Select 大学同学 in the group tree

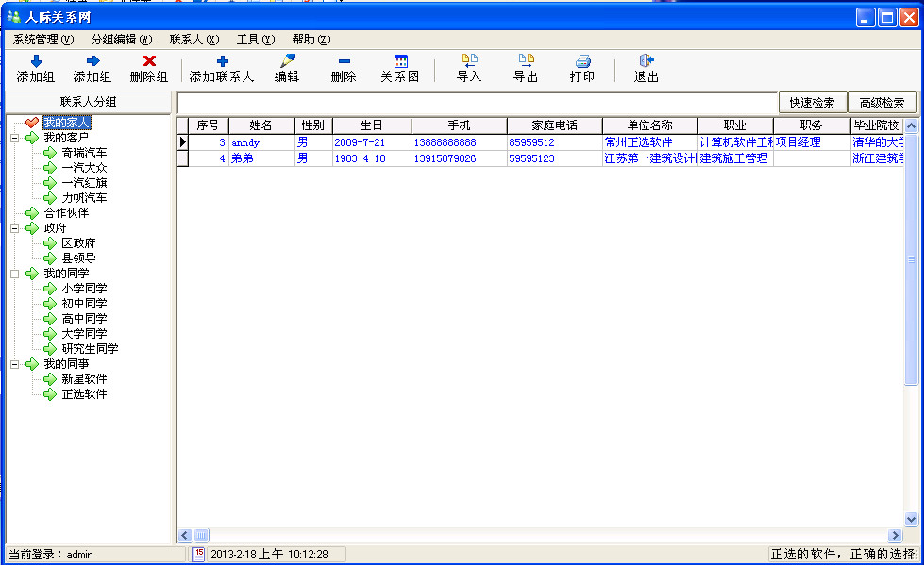[x=84, y=334]
